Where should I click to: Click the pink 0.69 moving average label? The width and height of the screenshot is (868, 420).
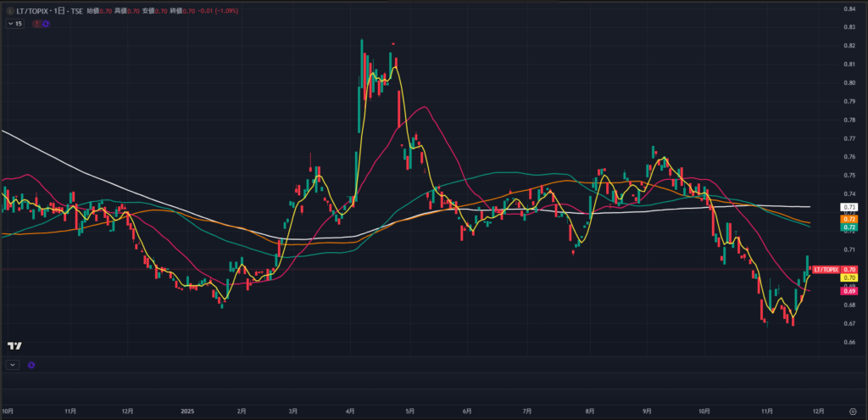tap(850, 291)
